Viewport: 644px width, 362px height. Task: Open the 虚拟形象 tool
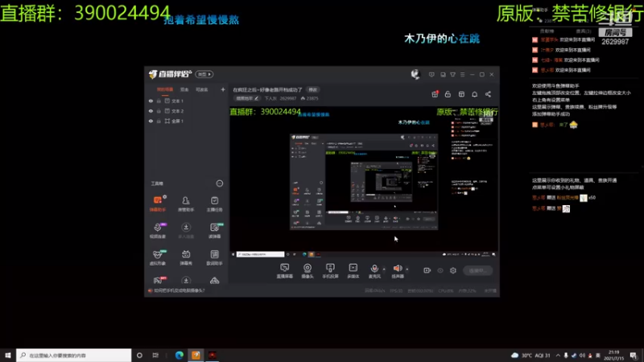[x=157, y=257]
